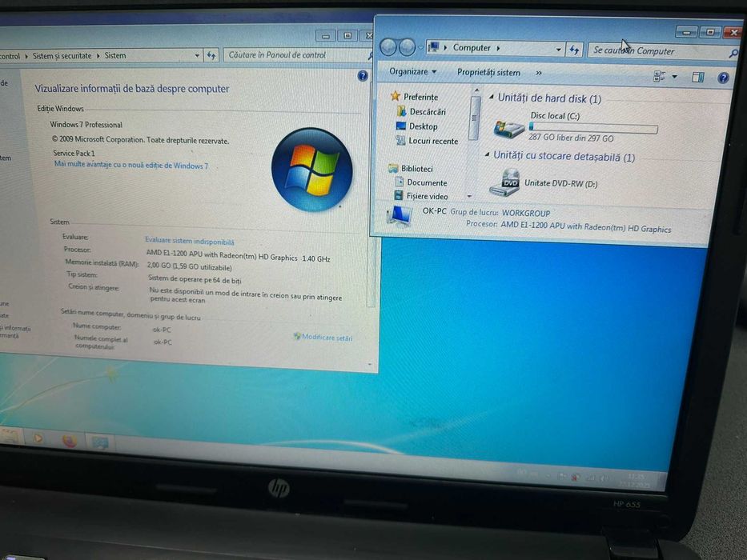
Task: Go back in the Computer window
Action: coord(388,46)
